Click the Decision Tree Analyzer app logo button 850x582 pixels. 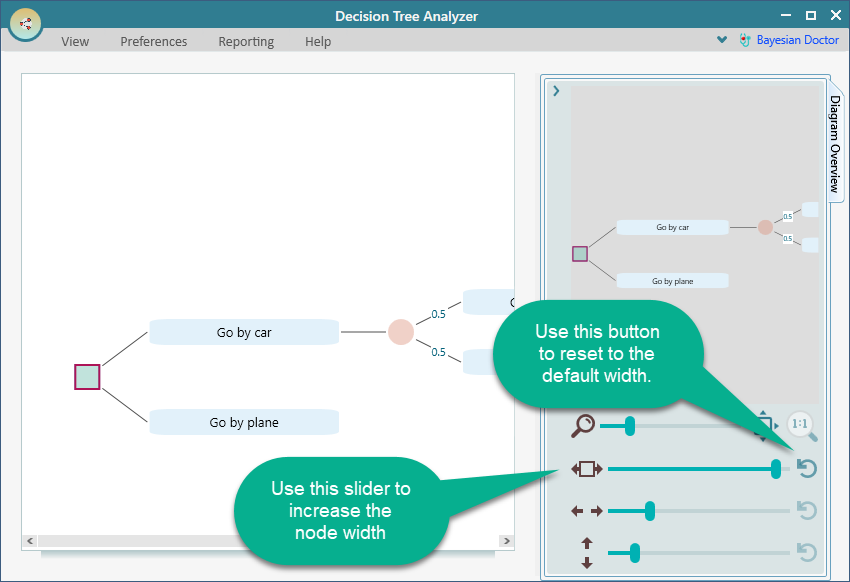26,24
